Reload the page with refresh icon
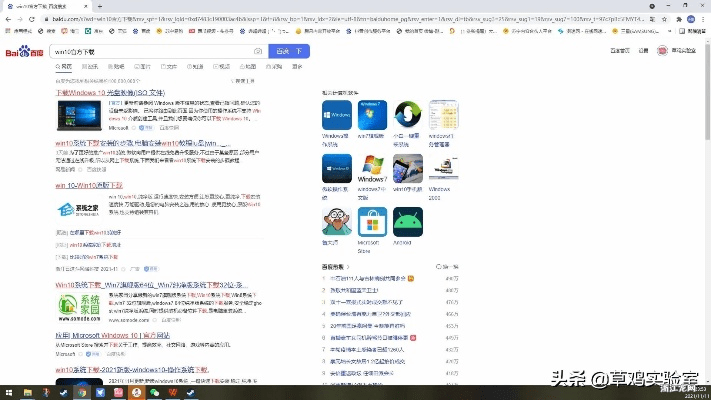This screenshot has height=400, width=711. (x=32, y=19)
